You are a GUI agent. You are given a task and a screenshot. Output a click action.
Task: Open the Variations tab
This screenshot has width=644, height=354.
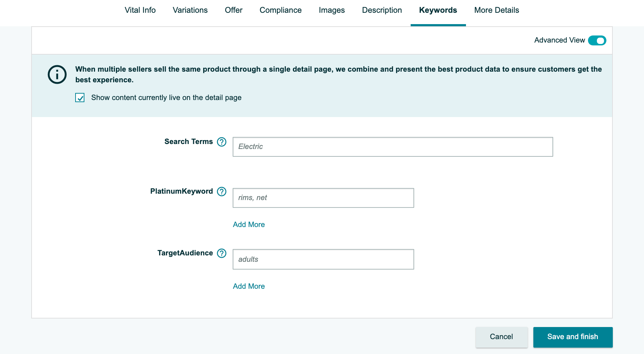pos(190,10)
